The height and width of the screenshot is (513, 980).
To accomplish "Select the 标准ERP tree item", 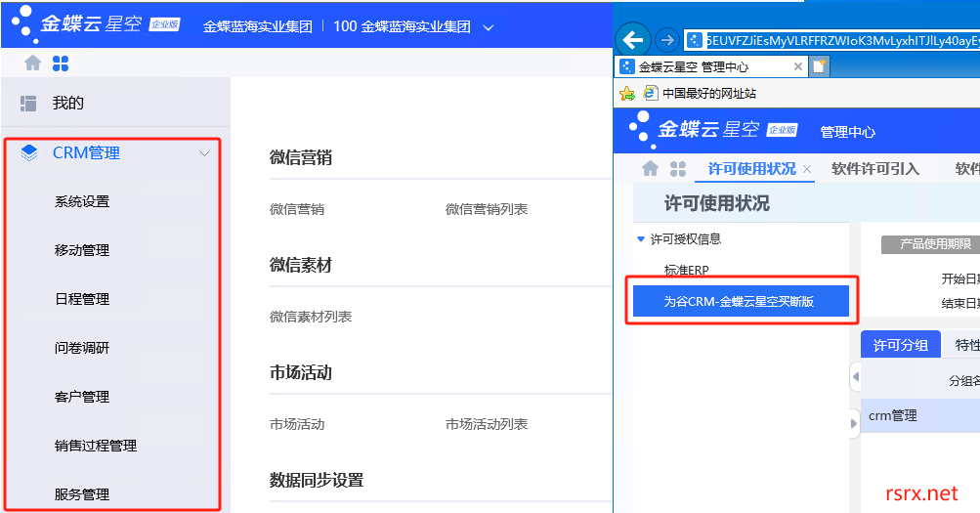I will point(686,270).
